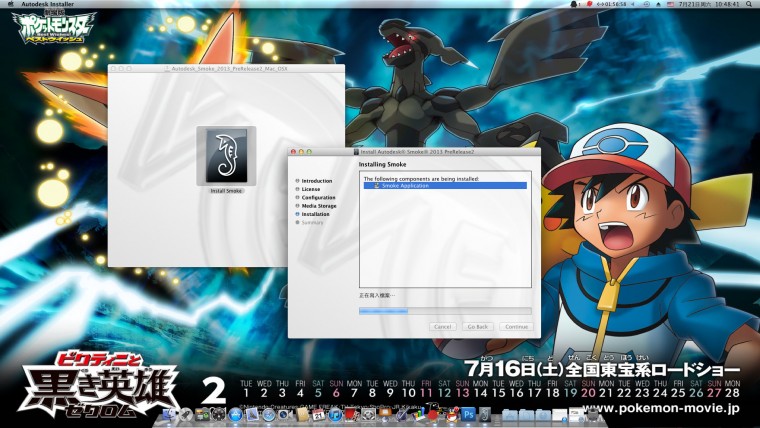Image resolution: width=760 pixels, height=428 pixels.
Task: Open the Trash in the Dock
Action: tap(593, 414)
